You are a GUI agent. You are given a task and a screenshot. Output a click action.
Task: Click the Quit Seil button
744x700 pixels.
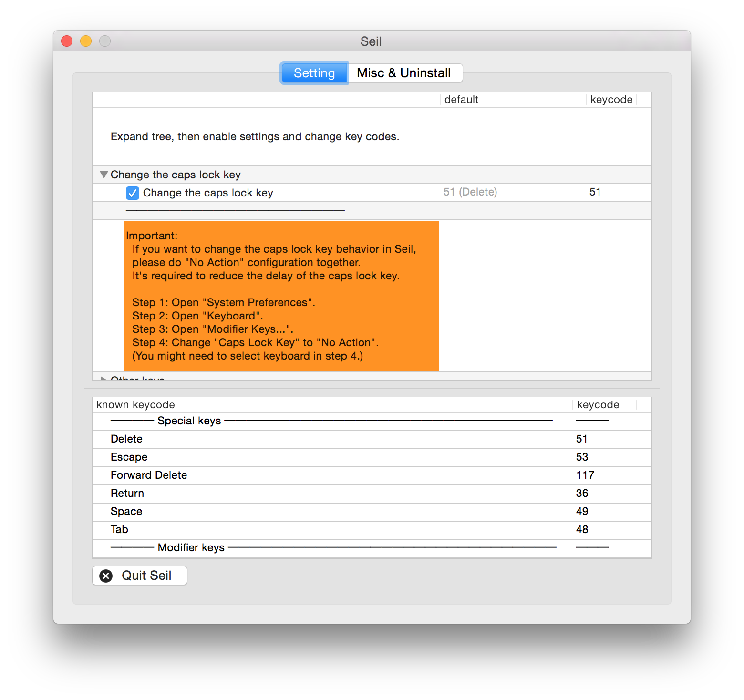140,576
